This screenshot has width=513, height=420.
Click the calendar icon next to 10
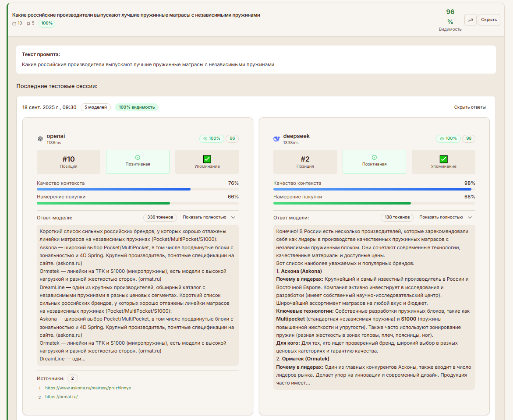point(14,24)
